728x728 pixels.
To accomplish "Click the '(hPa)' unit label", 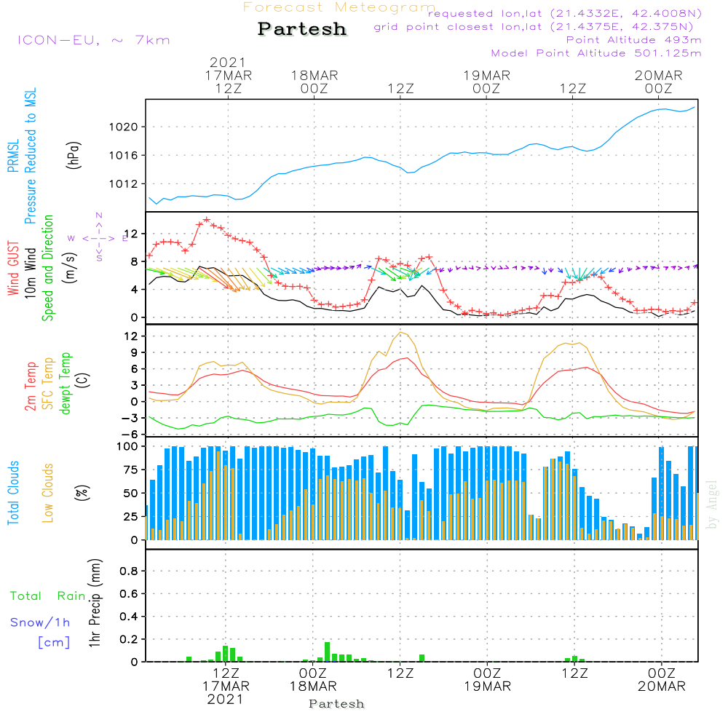I will [x=74, y=155].
